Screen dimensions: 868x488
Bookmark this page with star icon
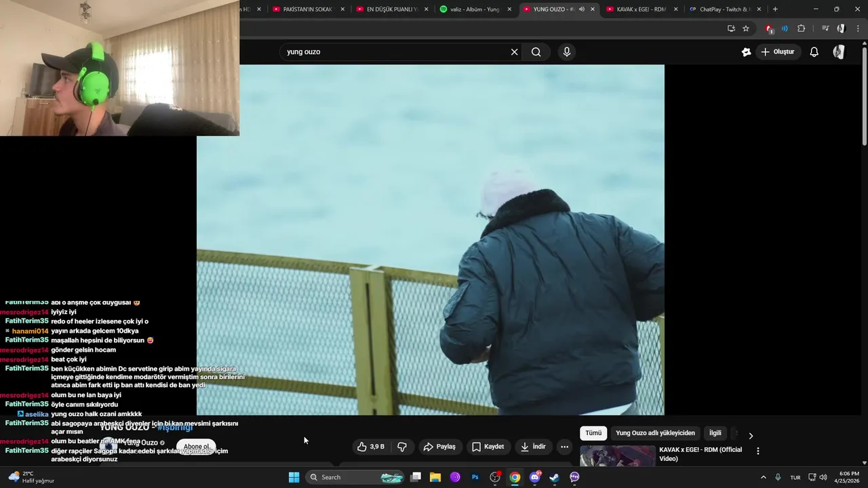(746, 28)
